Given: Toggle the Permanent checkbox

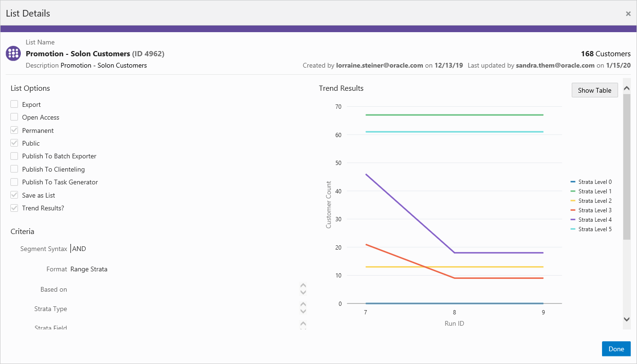Looking at the screenshot, I should 14,130.
